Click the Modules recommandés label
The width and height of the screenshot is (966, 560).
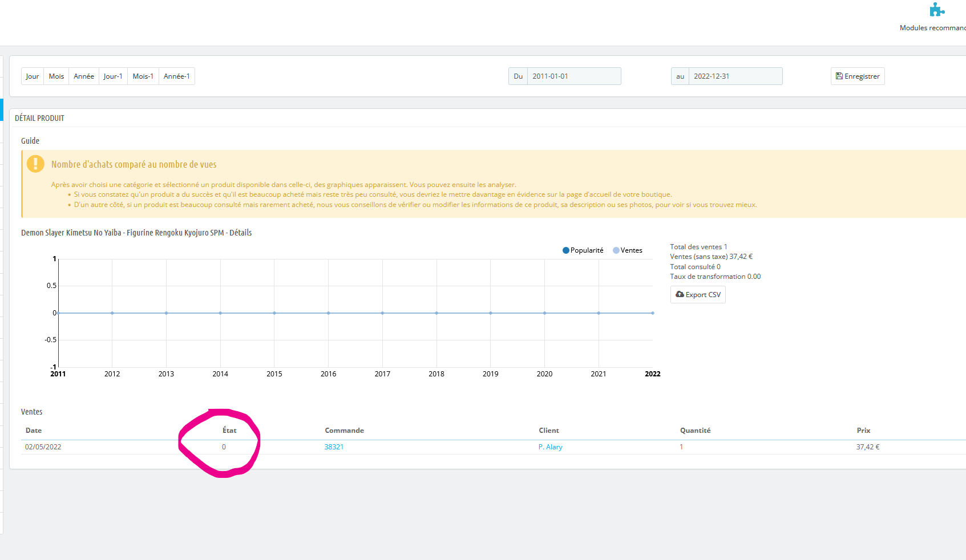pyautogui.click(x=932, y=28)
